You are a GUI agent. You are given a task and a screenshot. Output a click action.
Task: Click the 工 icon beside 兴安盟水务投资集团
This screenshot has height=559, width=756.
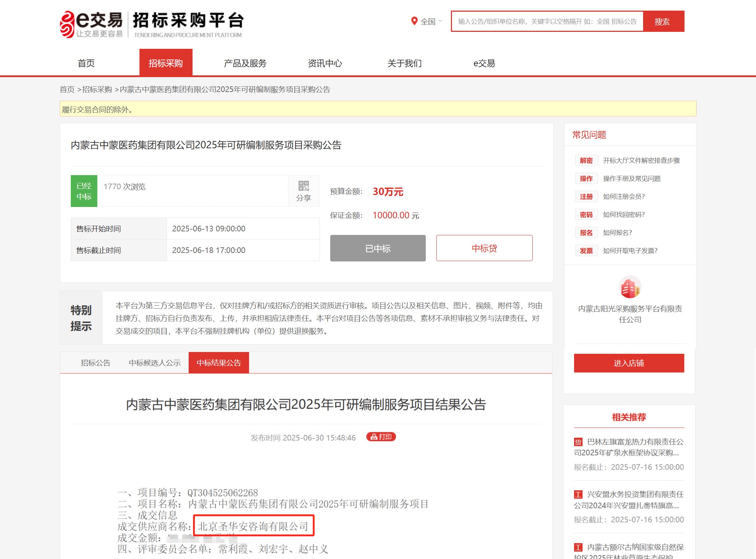tap(578, 495)
